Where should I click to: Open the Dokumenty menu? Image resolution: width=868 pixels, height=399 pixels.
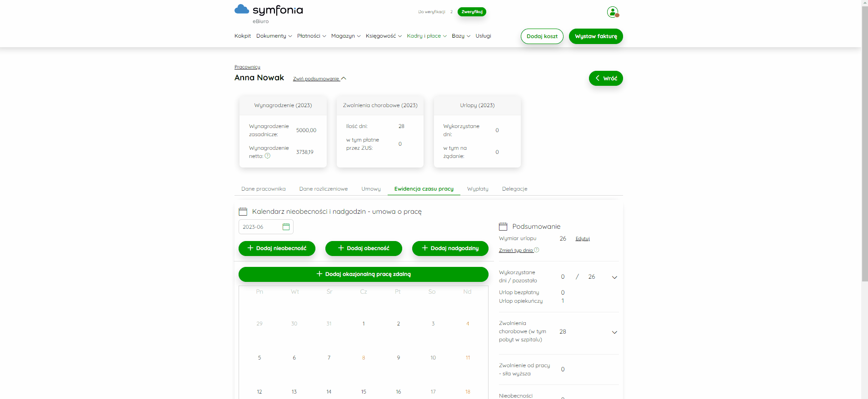point(274,36)
